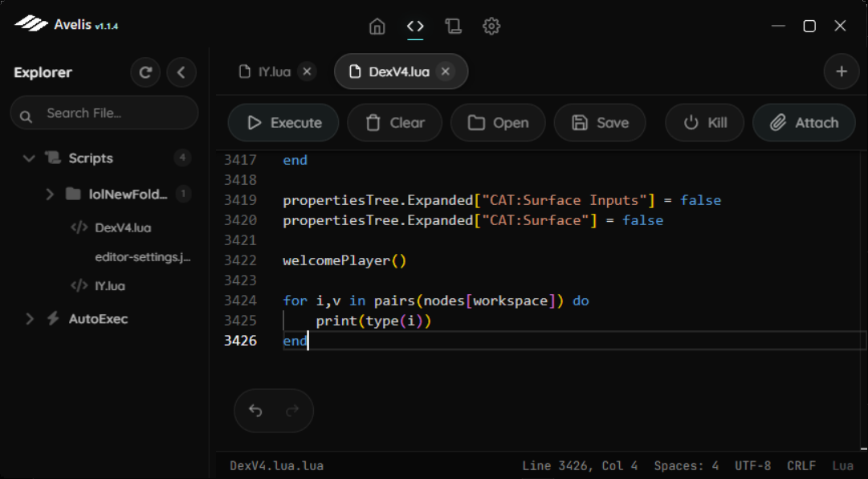868x479 pixels.
Task: Click the UTF-8 encoding indicator
Action: (x=753, y=465)
